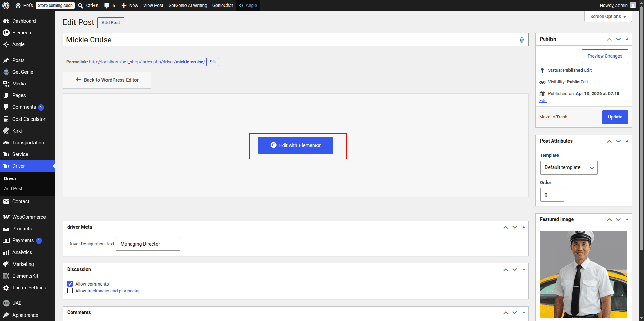Open comments bubble icon showing 5
The width and height of the screenshot is (644, 321).
tap(107, 6)
